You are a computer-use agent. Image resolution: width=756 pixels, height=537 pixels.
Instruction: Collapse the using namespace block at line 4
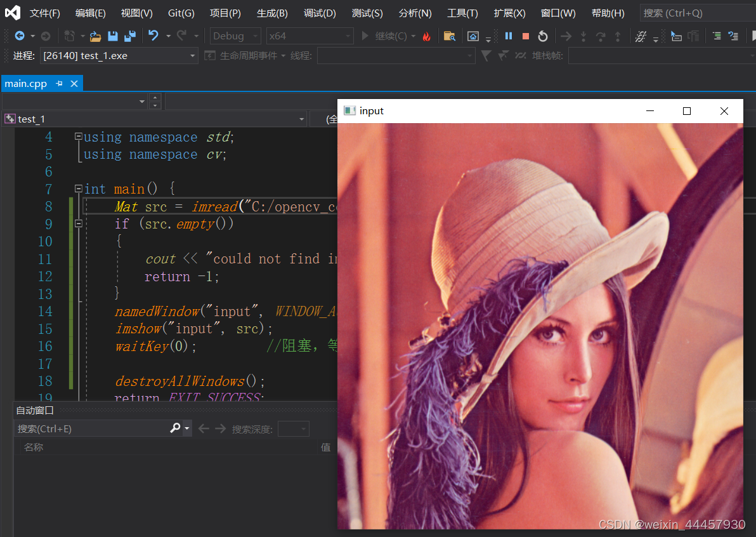tap(78, 136)
